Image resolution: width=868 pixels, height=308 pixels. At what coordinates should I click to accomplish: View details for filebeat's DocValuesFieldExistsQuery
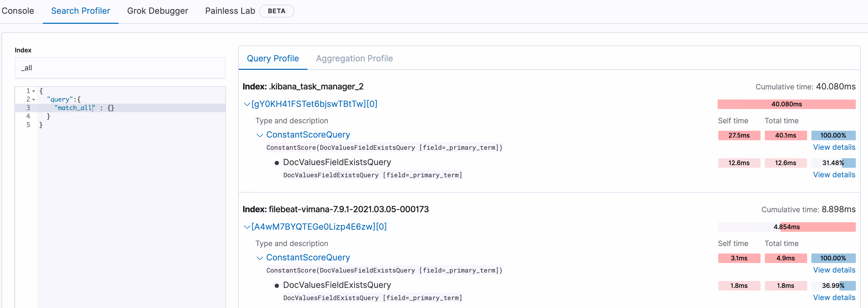834,297
